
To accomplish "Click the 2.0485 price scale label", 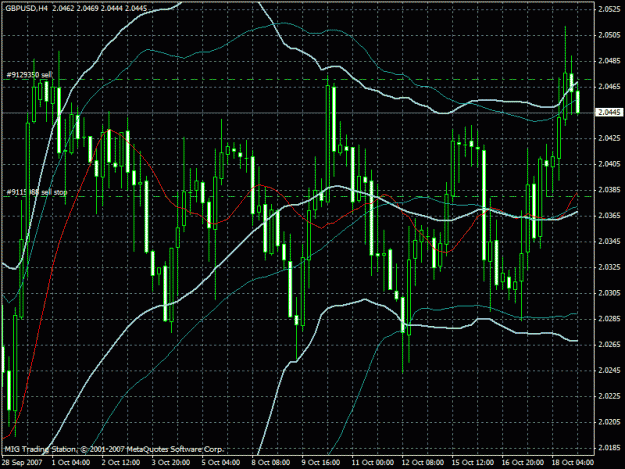I will (x=609, y=61).
